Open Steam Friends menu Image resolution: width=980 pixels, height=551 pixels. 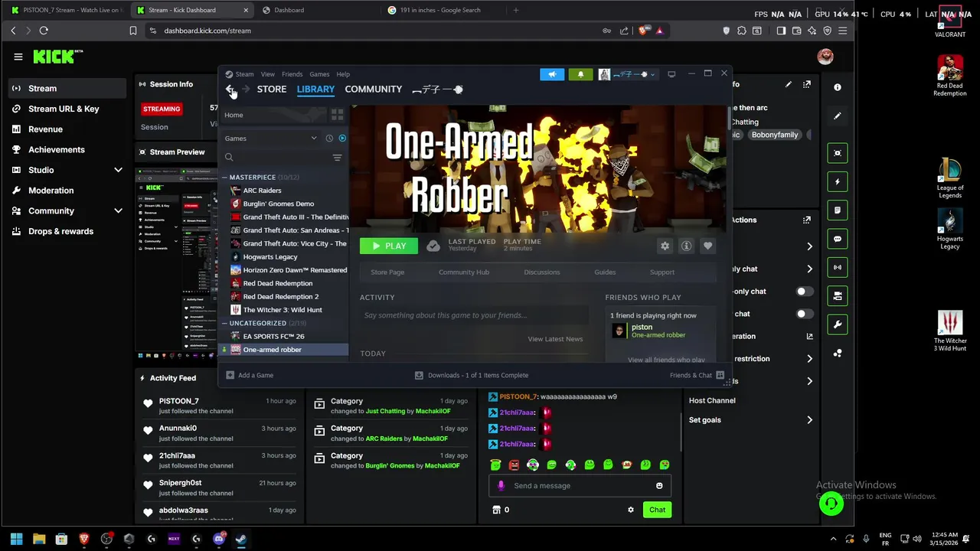pos(292,74)
